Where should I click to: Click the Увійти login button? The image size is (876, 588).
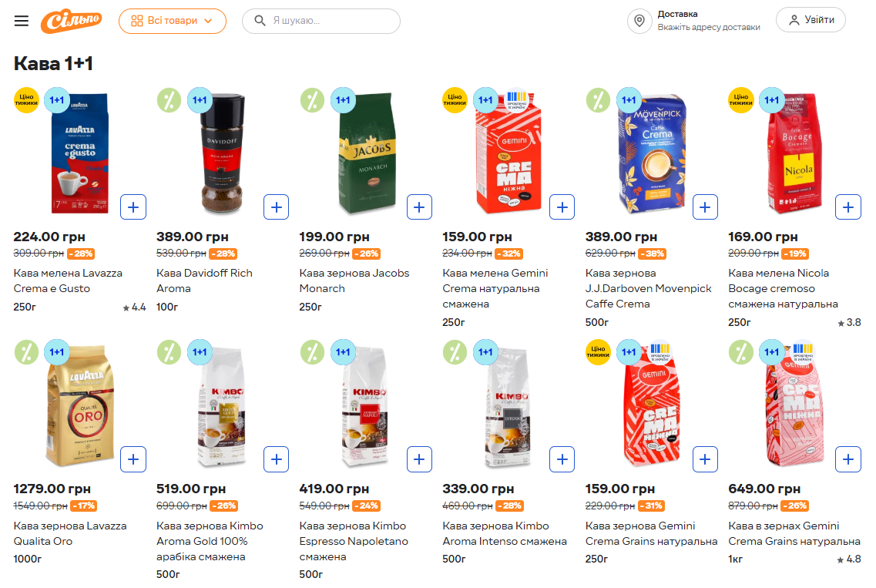point(811,20)
